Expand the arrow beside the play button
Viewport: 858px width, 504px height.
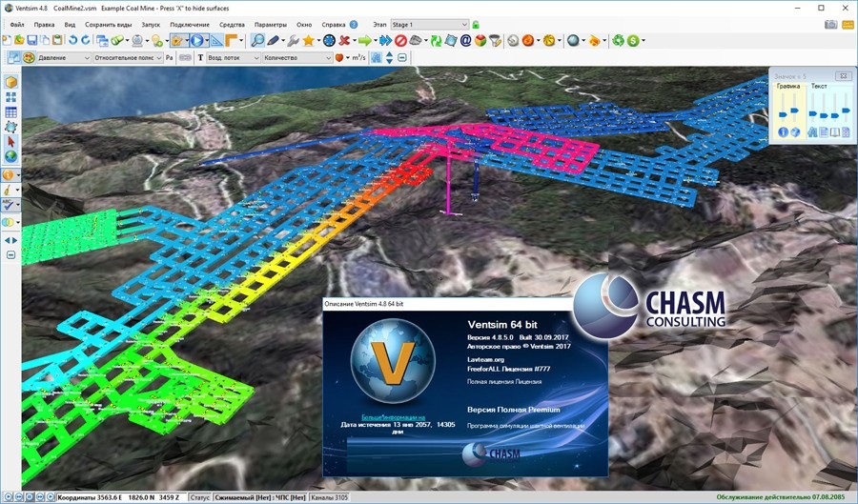pyautogui.click(x=207, y=40)
